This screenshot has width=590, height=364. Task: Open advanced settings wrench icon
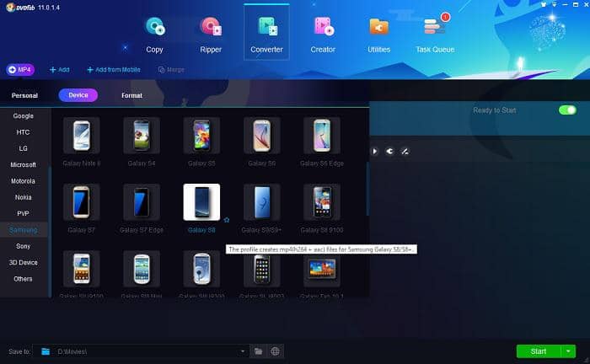click(389, 151)
